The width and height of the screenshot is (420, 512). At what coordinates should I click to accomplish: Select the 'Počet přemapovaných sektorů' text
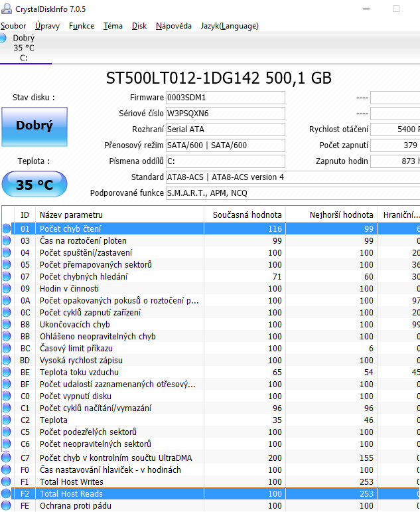(96, 264)
